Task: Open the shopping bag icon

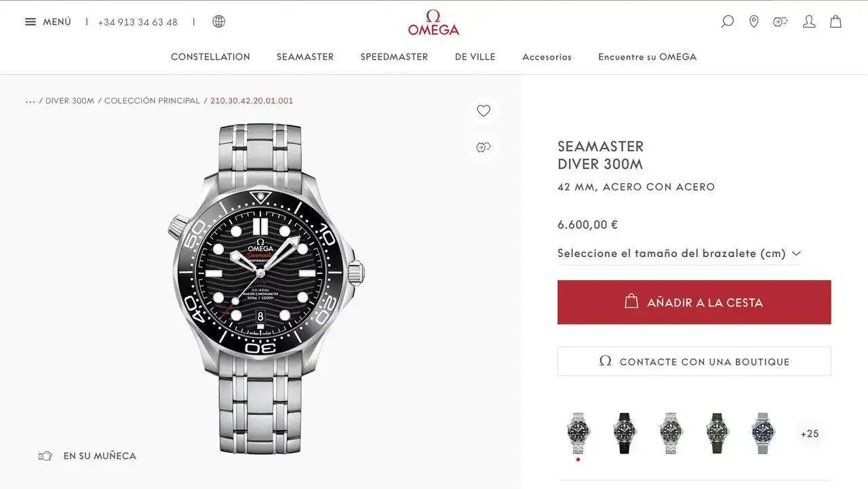Action: [x=836, y=22]
